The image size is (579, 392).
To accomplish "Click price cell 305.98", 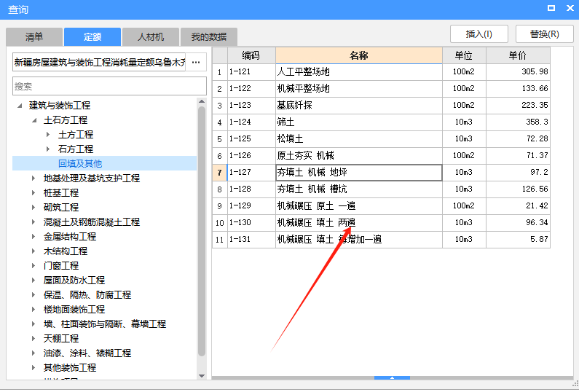I will click(518, 72).
